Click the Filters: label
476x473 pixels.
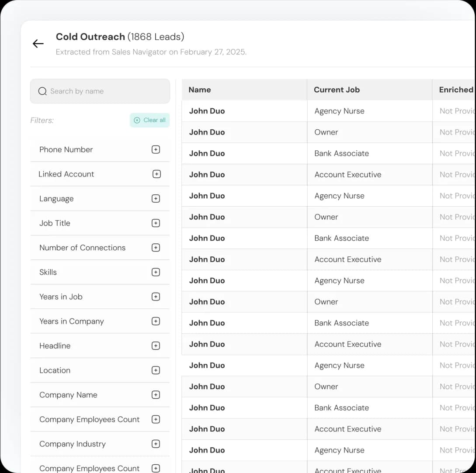42,121
